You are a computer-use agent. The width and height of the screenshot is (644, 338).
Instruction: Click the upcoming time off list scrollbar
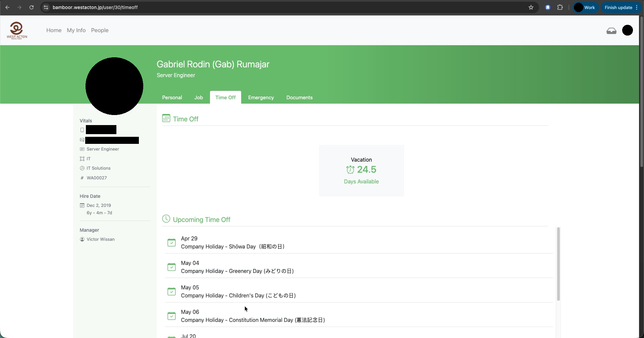click(x=558, y=264)
